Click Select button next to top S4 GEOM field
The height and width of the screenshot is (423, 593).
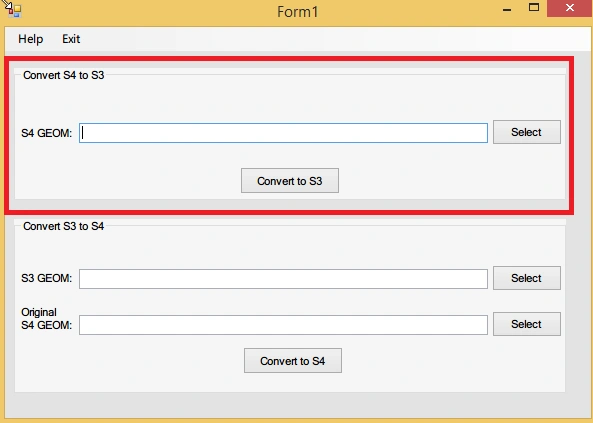click(x=527, y=132)
